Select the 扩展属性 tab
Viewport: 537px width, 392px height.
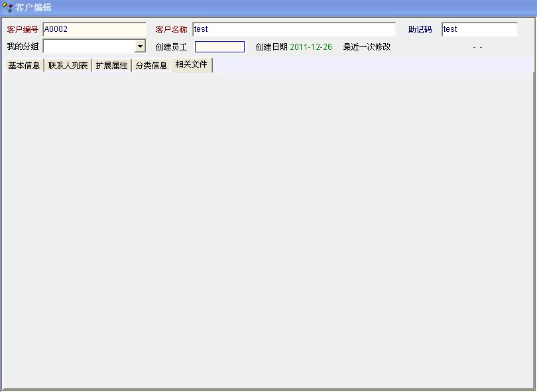pos(111,66)
